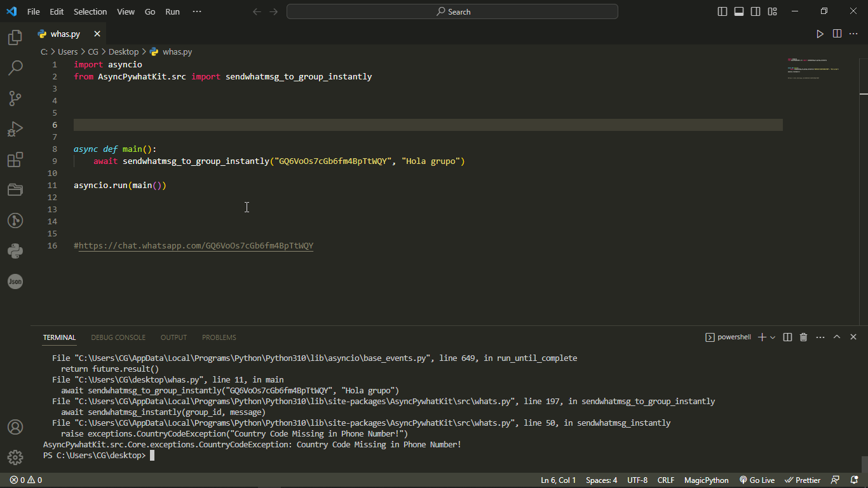Image resolution: width=868 pixels, height=488 pixels.
Task: Go back using the title bar arrow
Action: click(x=257, y=11)
